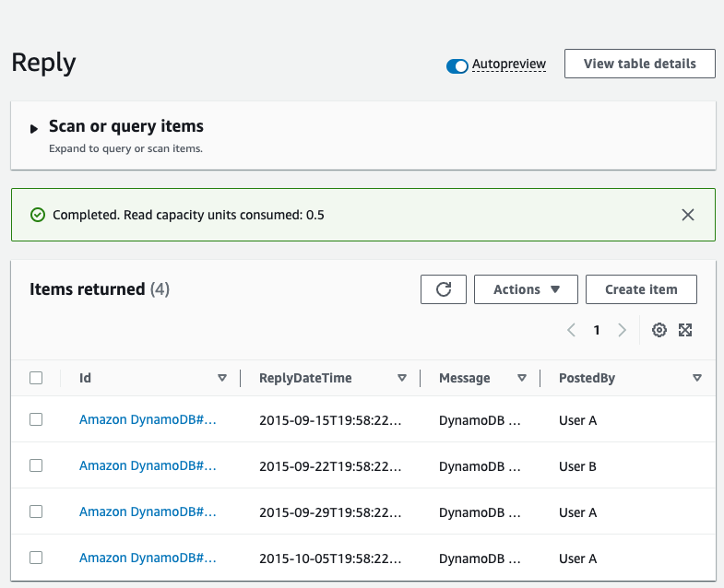Click View table details button
This screenshot has height=588, width=724.
pyautogui.click(x=639, y=64)
